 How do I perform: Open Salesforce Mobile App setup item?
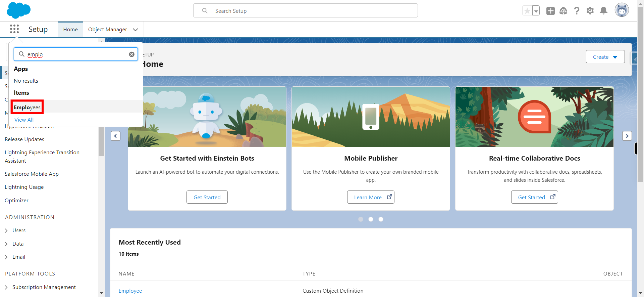click(x=32, y=174)
